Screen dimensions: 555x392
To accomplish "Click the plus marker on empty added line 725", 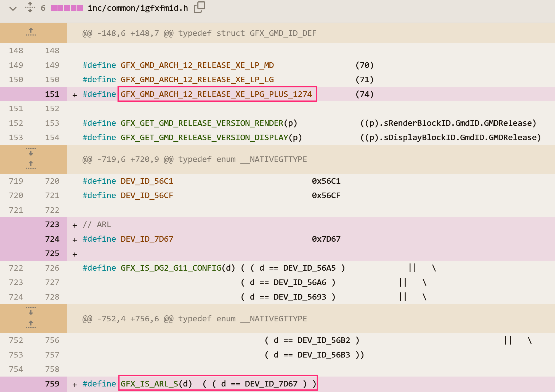I will click(75, 254).
